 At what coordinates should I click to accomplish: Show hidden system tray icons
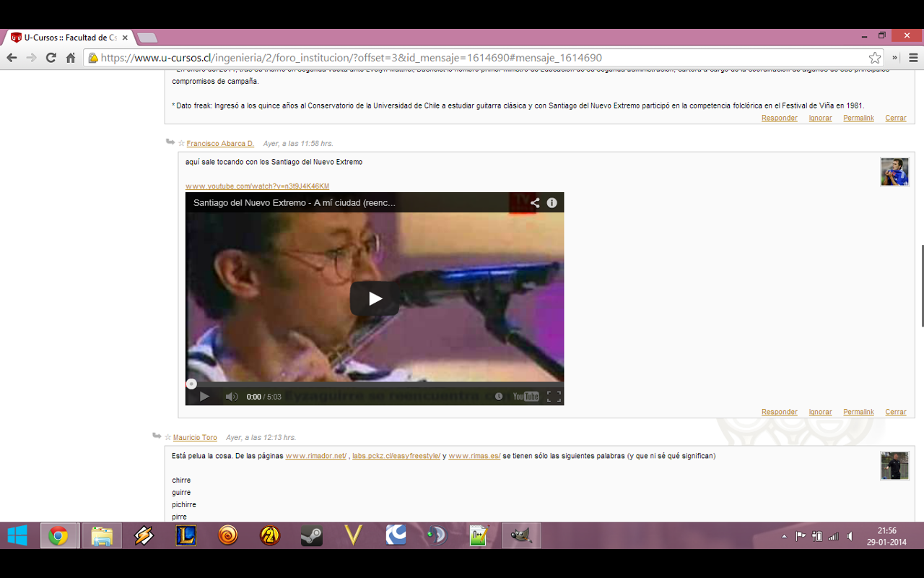[785, 536]
